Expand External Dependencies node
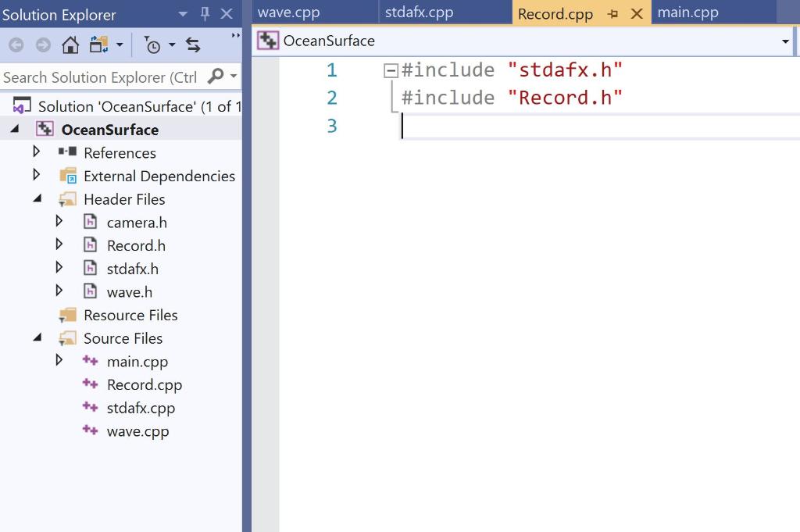This screenshot has height=532, width=800. point(36,174)
